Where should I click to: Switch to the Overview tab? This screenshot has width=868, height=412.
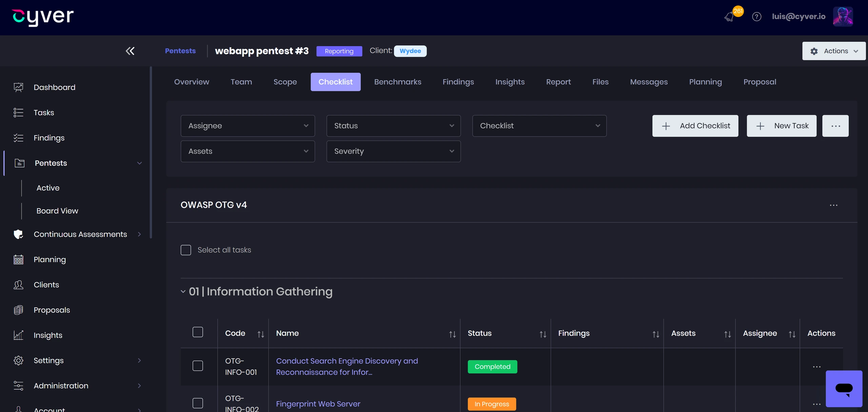pyautogui.click(x=192, y=82)
